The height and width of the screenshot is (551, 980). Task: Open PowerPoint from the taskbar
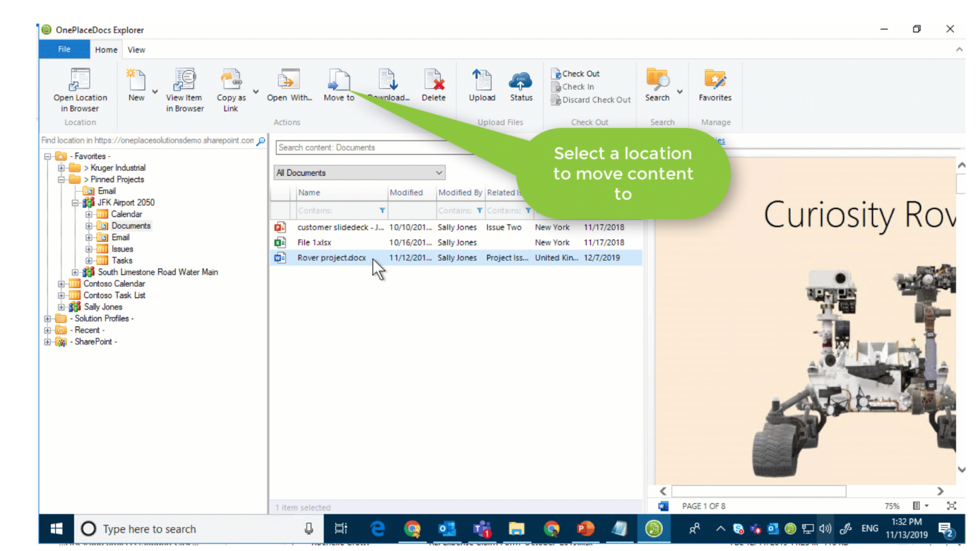pyautogui.click(x=585, y=528)
